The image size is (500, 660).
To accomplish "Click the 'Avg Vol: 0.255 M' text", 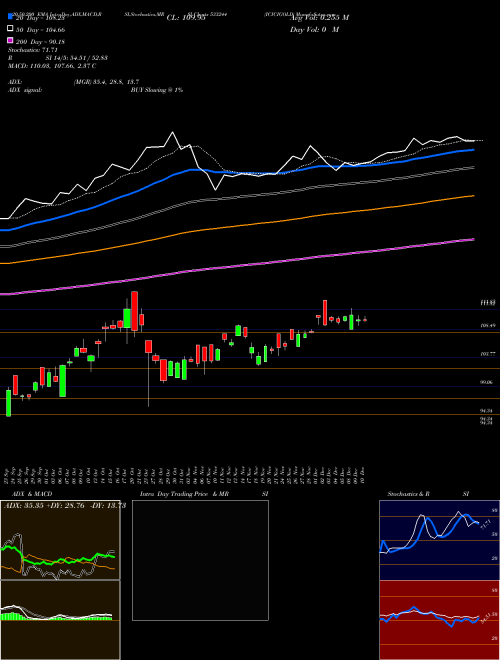I will [x=319, y=18].
